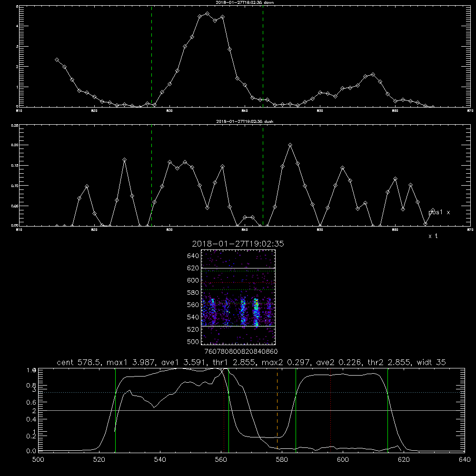Viewport: 476px width, 476px height.
Task: Click the green vertical line near 525
Action: [x=115, y=410]
